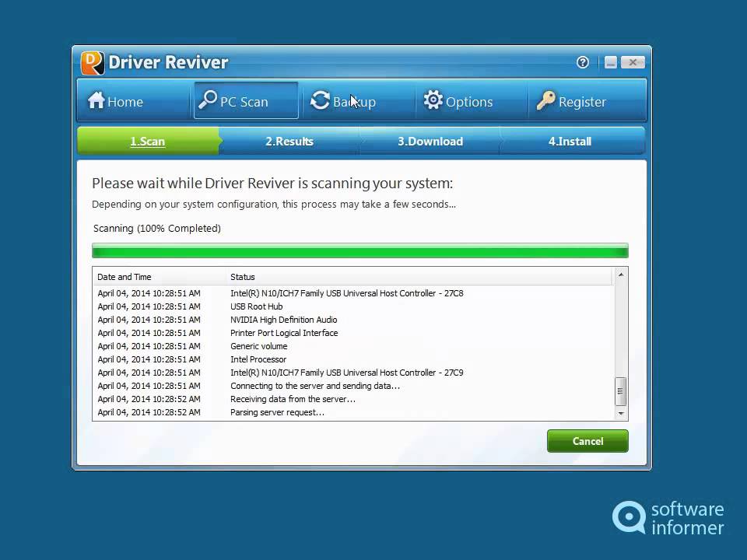
Task: Click the green scan progress bar
Action: click(x=360, y=250)
